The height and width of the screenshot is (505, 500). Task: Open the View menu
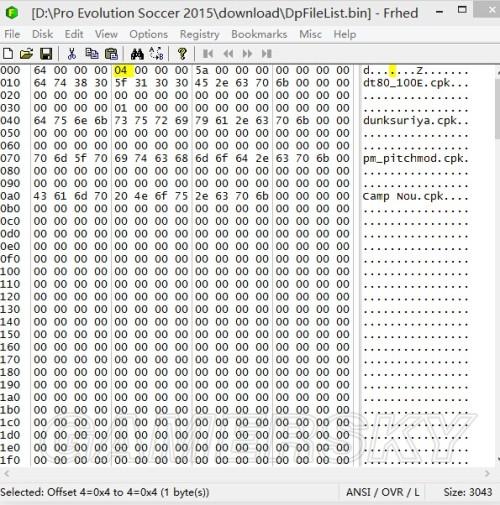point(106,34)
